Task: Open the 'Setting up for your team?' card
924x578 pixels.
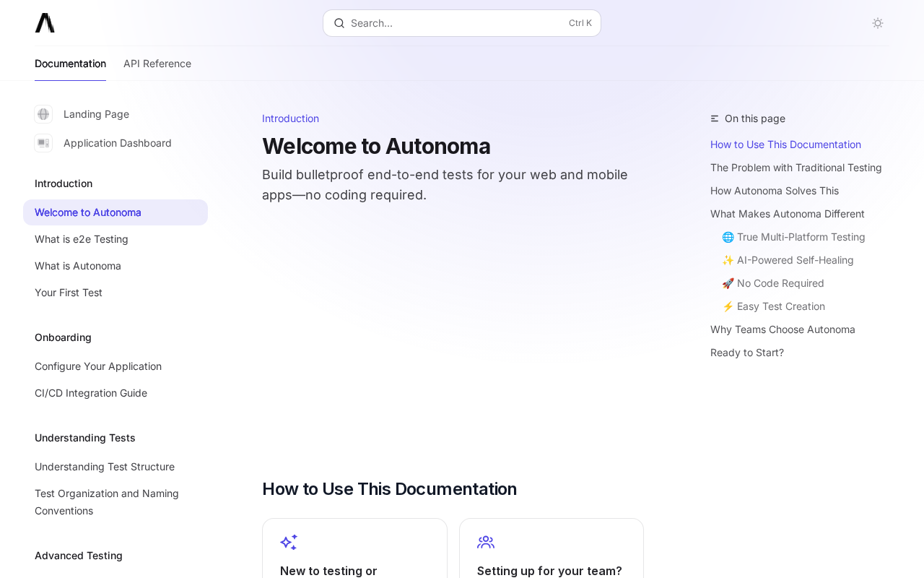Action: [552, 548]
